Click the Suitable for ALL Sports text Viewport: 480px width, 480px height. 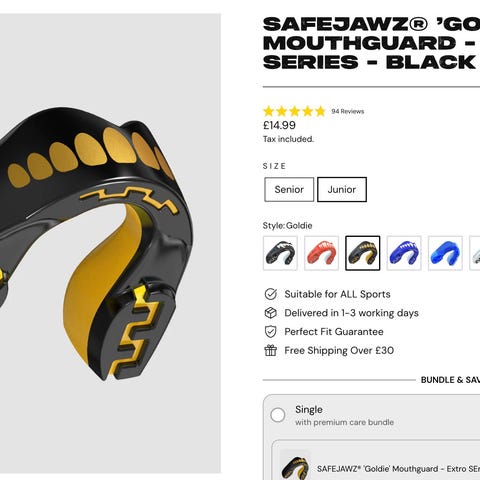click(x=337, y=294)
